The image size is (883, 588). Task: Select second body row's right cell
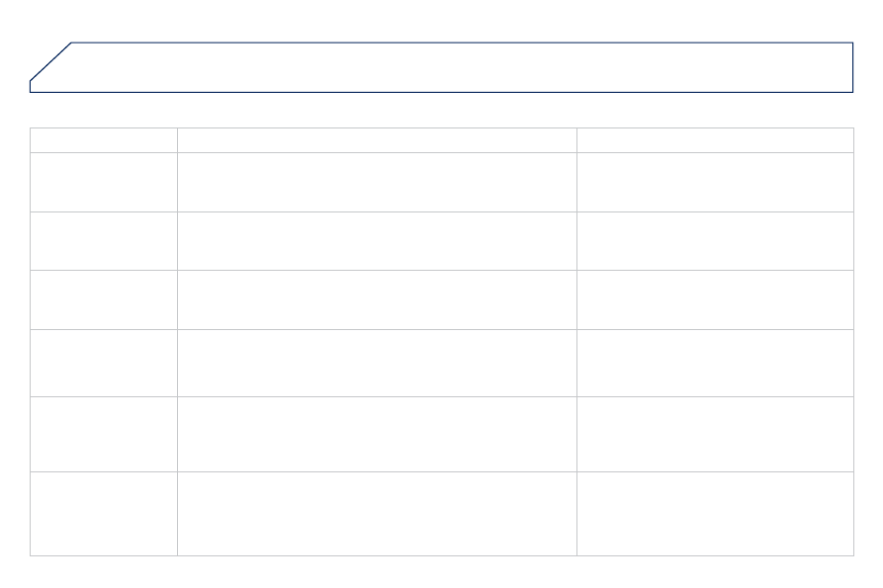(715, 241)
